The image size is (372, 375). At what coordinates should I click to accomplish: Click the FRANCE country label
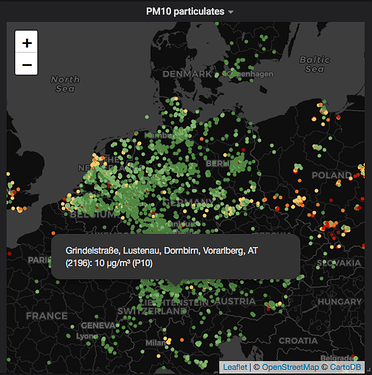tap(47, 316)
